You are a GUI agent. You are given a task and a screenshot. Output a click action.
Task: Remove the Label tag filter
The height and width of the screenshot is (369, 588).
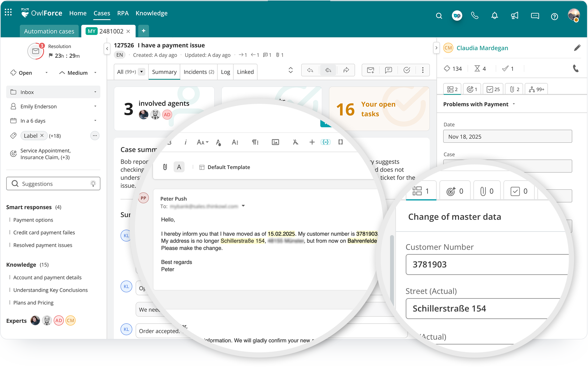point(42,136)
